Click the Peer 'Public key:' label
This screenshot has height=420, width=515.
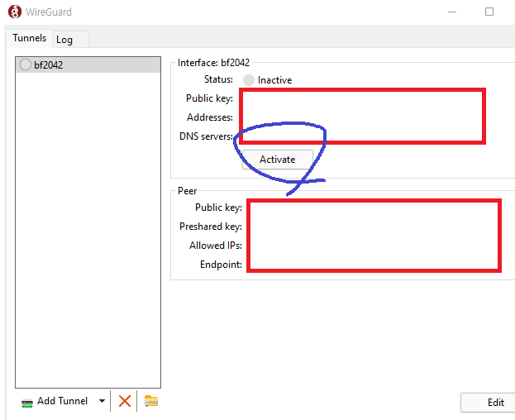pyautogui.click(x=218, y=208)
